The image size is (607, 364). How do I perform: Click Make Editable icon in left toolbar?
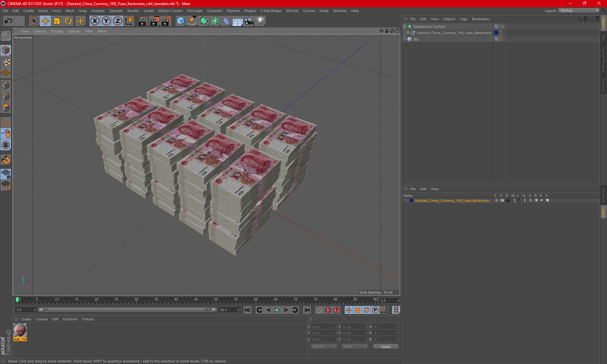tap(6, 36)
